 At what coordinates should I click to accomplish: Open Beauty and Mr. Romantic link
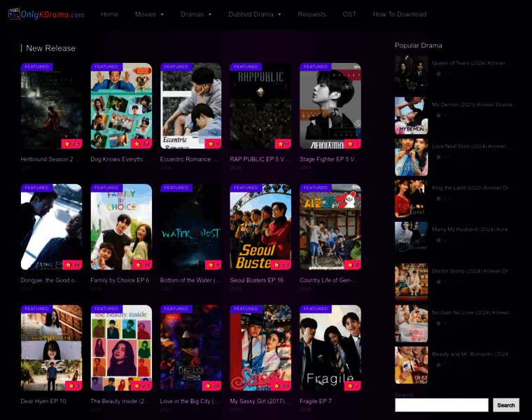472,354
